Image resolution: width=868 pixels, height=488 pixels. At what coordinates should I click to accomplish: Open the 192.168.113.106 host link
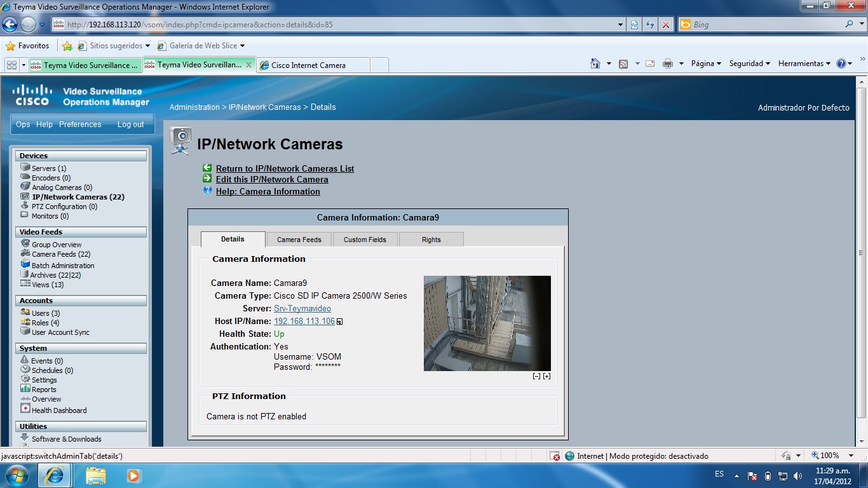[304, 321]
